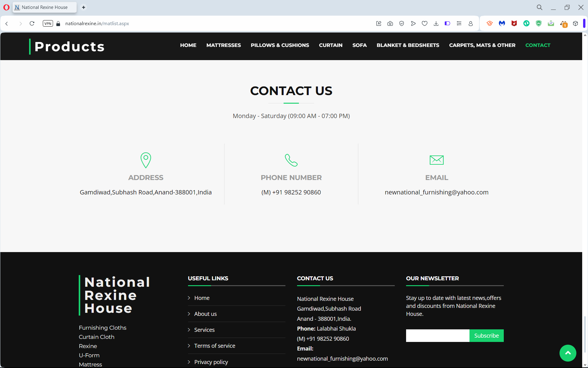Open the downloads panel
This screenshot has width=588, height=368.
436,24
